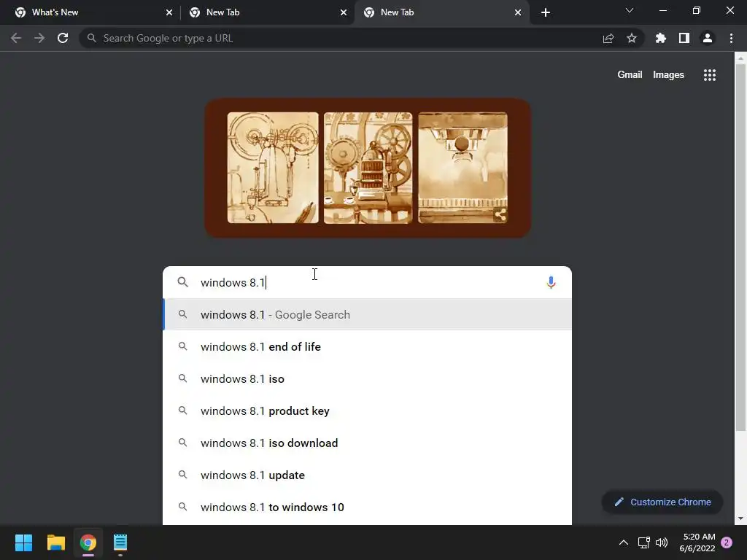Click the middle doodle gear panel
Viewport: 747px width, 560px height.
[368, 168]
